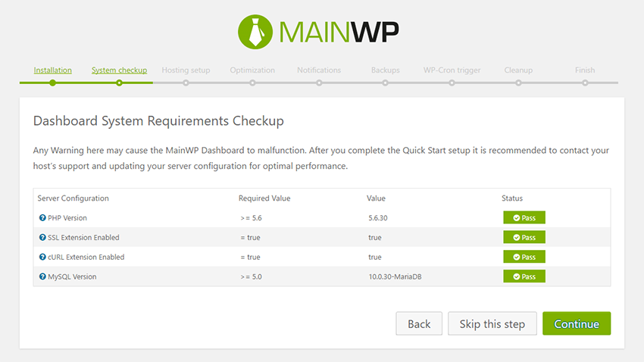The image size is (644, 362).
Task: Click progress dot under Installation
Action: pyautogui.click(x=52, y=83)
